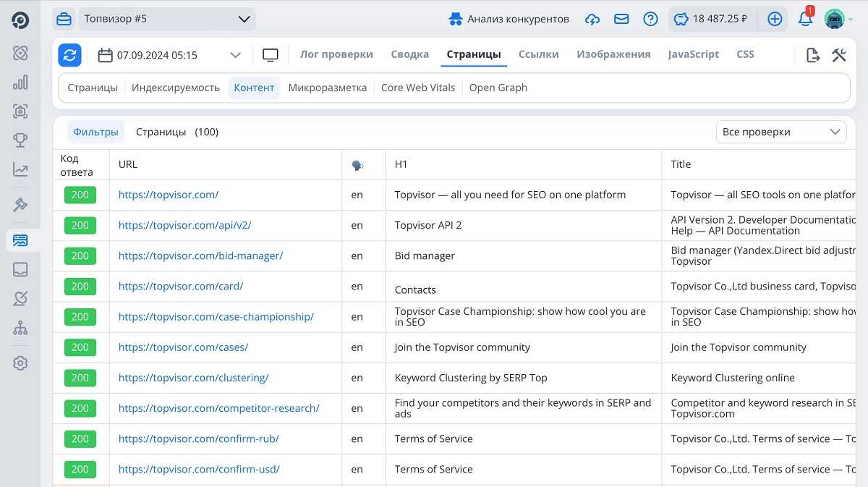Click the language column header icon
This screenshot has height=487, width=868.
click(357, 165)
